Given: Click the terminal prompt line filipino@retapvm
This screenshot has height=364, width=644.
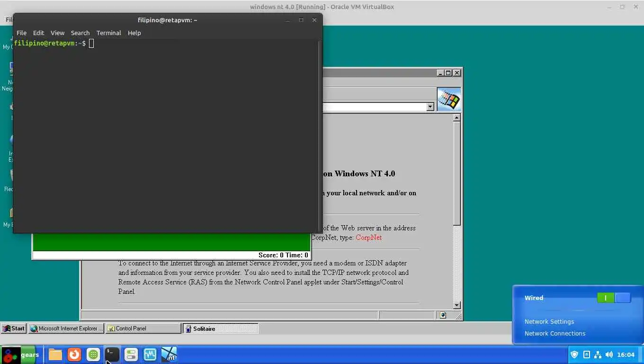Looking at the screenshot, I should (50, 43).
